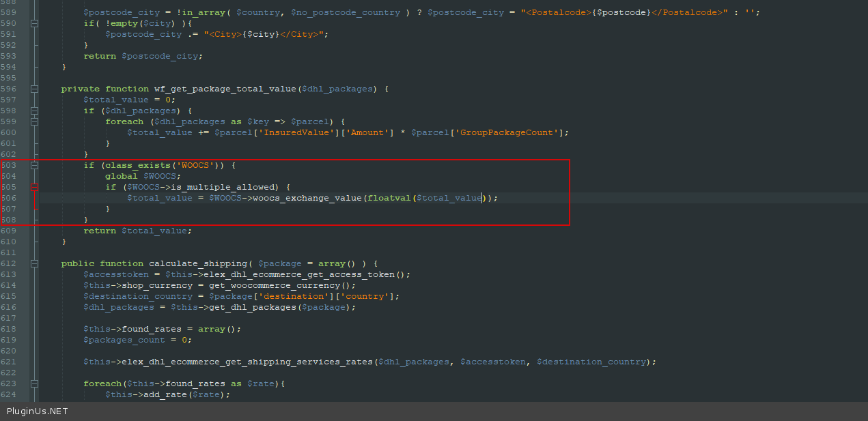Click line number 612 in the gutter
This screenshot has width=868, height=421.
(8, 263)
